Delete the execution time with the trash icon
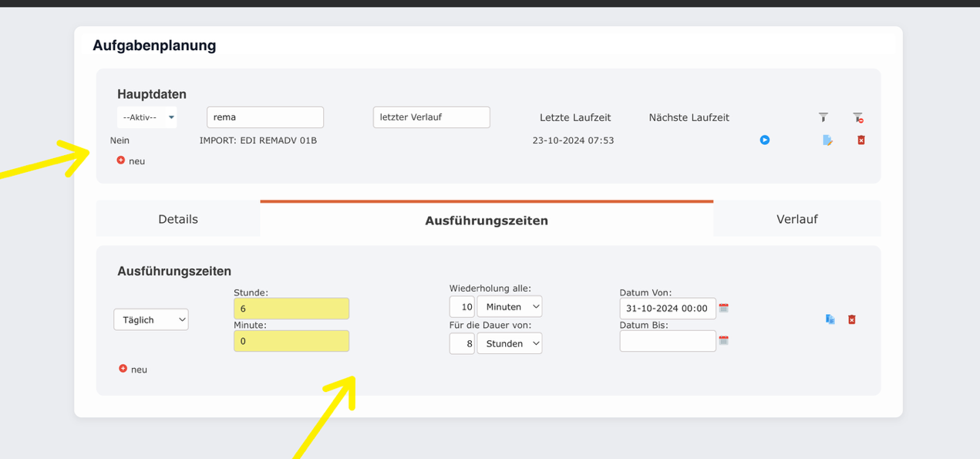Screen dimensions: 980x459 [x=851, y=319]
